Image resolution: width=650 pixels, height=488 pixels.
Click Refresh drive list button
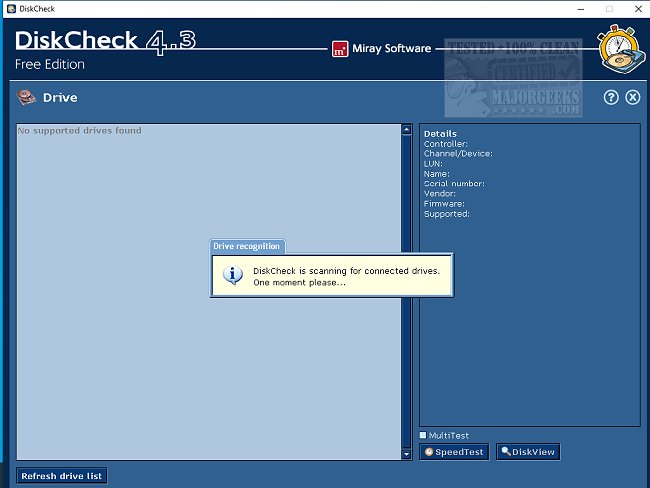[62, 476]
